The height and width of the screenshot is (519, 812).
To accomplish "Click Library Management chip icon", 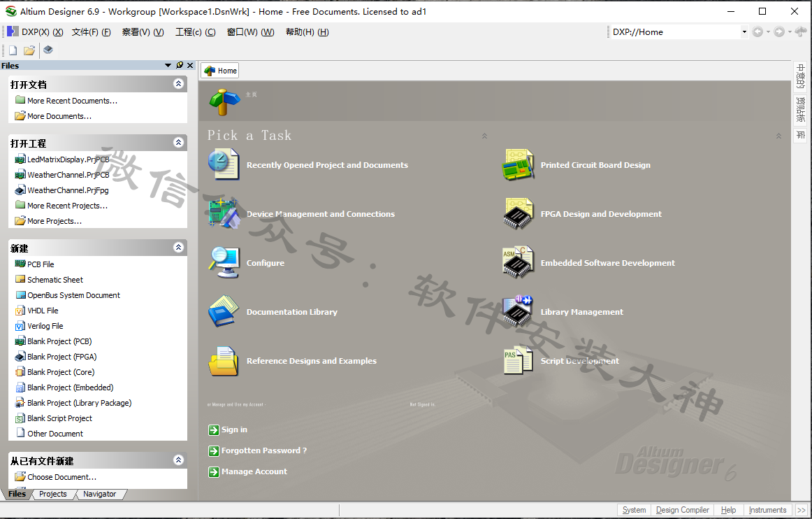I will tap(518, 311).
